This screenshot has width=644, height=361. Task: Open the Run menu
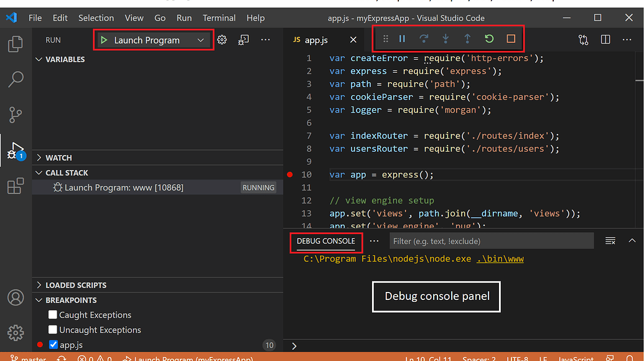[184, 17]
